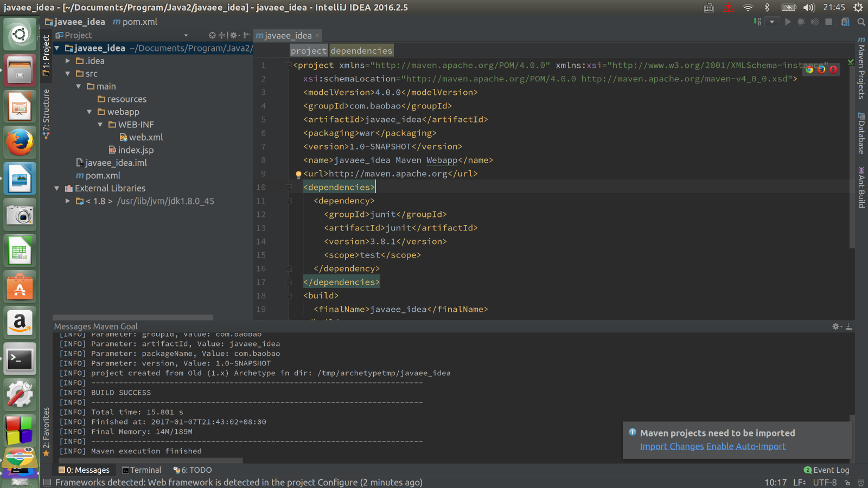Open the LF line separator selector
Image resolution: width=868 pixels, height=488 pixels.
[800, 483]
